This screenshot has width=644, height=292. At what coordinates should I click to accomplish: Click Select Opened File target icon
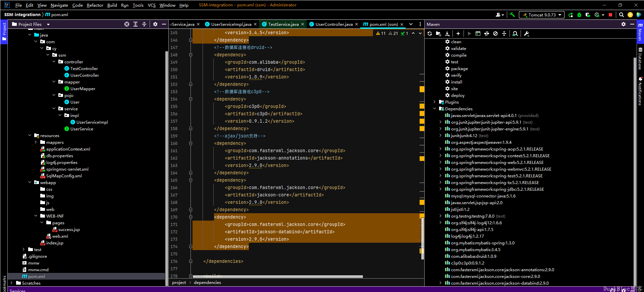pos(127,24)
